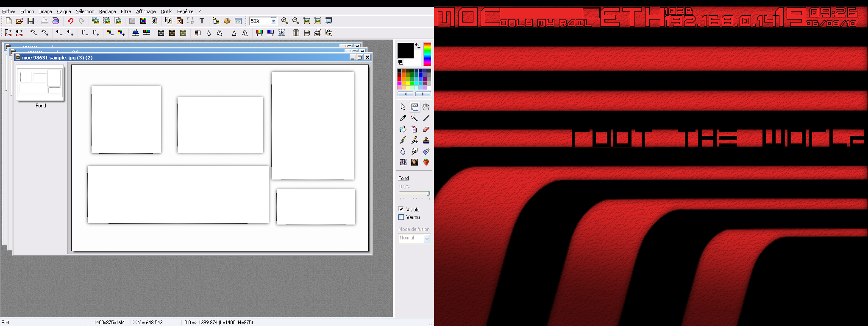
Task: Open the Fenêtre menu
Action: point(185,11)
